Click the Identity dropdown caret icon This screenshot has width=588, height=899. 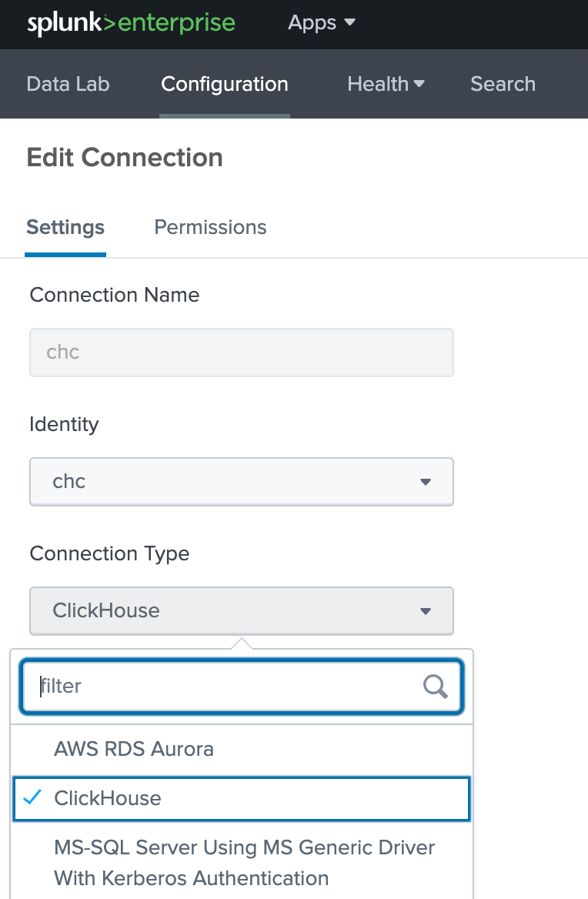coord(426,482)
